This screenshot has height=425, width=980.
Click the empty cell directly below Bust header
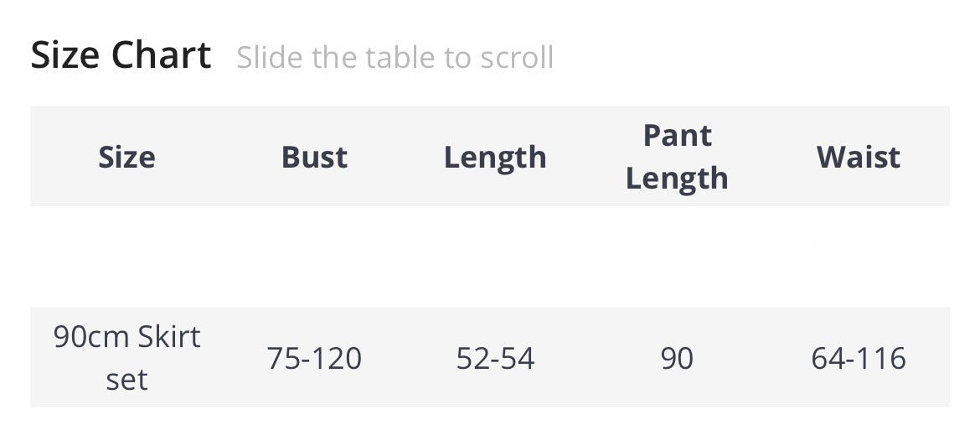pyautogui.click(x=314, y=257)
